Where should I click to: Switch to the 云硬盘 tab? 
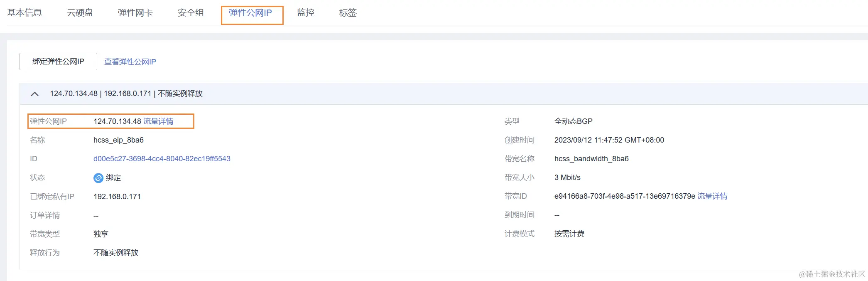[80, 13]
